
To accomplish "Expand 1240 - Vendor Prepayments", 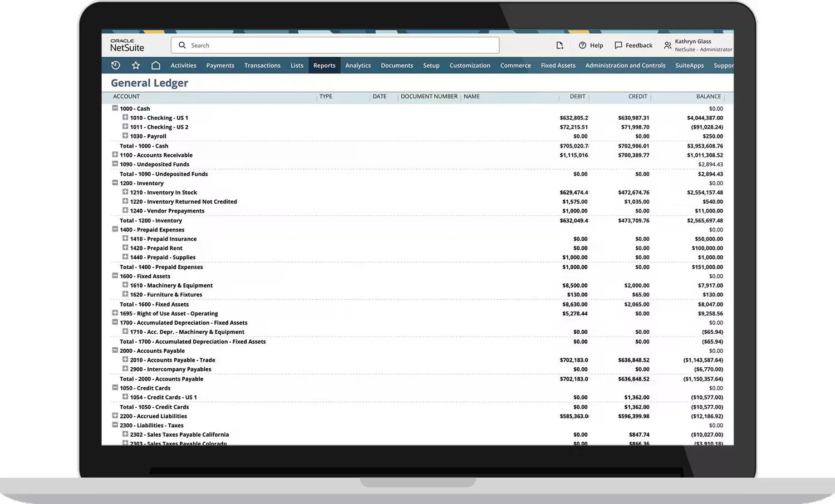I will pos(125,210).
